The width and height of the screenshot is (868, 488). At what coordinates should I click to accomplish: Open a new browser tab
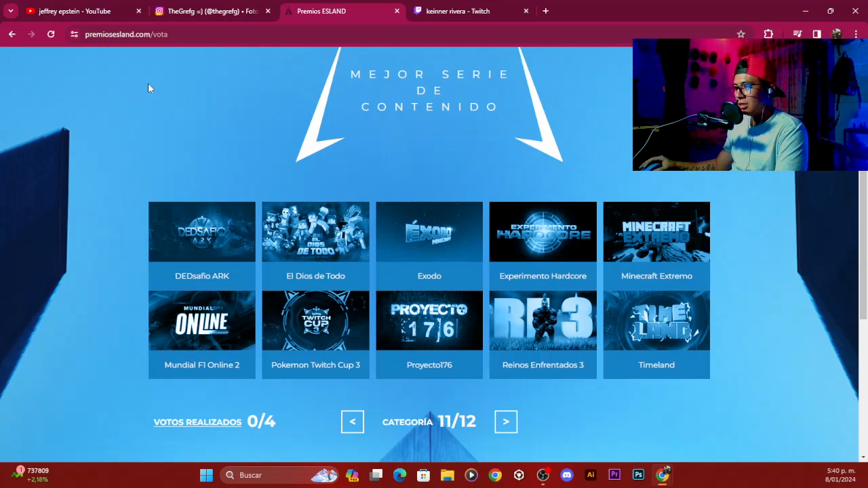pyautogui.click(x=545, y=11)
